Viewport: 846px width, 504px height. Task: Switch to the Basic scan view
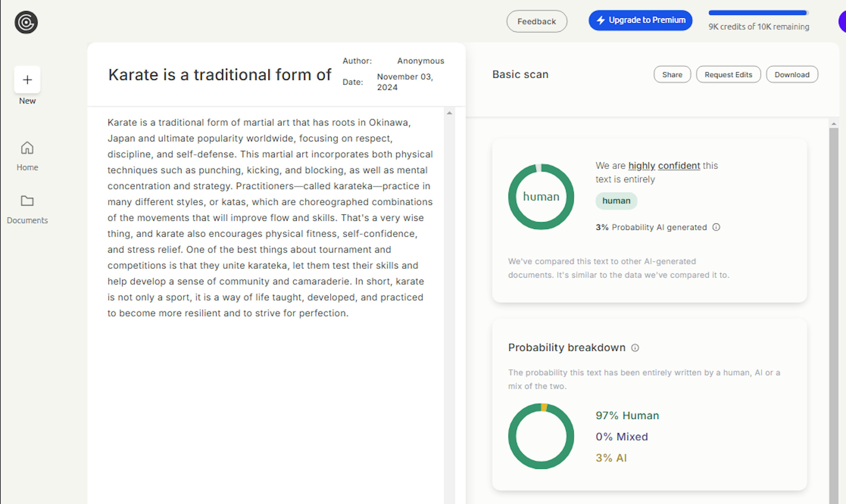(520, 74)
